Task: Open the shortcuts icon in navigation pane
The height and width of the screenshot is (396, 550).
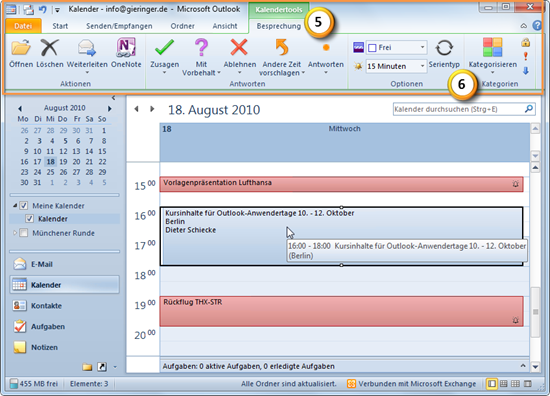Action: 102,367
